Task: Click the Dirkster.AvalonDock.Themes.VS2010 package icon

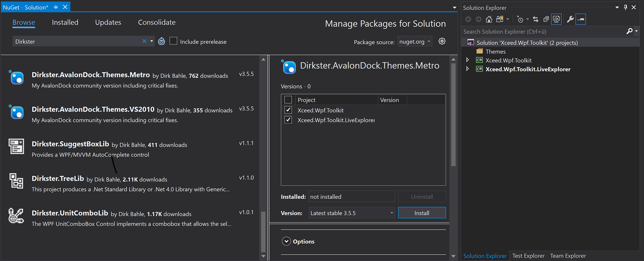Action: click(x=16, y=112)
